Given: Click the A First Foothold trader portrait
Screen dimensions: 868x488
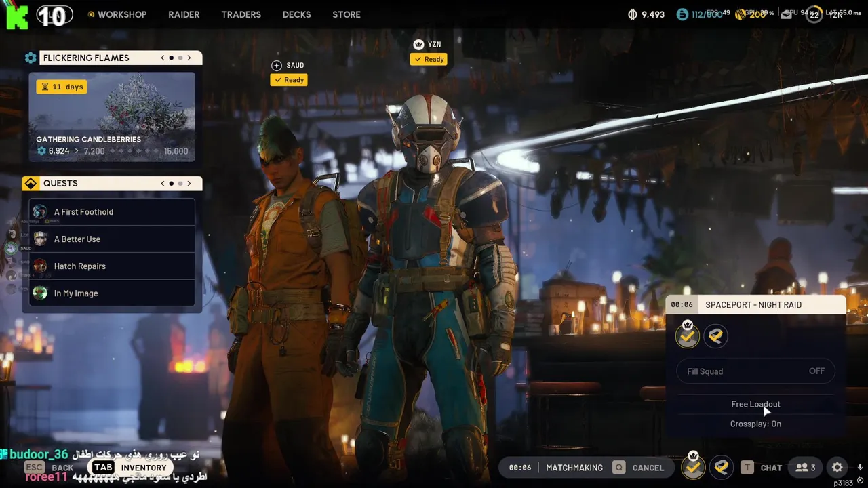Looking at the screenshot, I should pyautogui.click(x=40, y=212).
